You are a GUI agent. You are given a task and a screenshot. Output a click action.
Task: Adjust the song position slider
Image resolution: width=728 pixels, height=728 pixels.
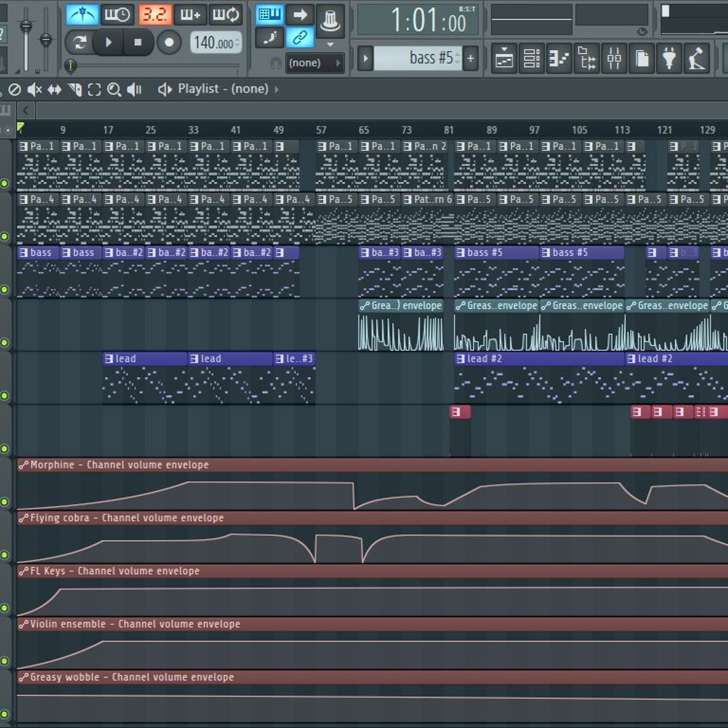coord(152,66)
